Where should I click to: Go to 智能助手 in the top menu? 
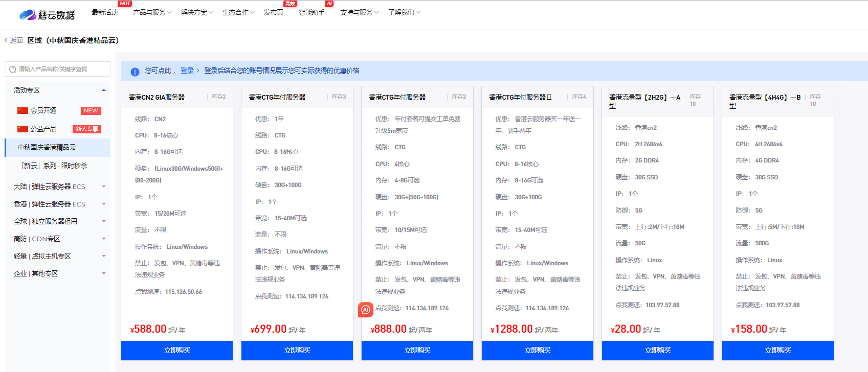click(x=311, y=12)
